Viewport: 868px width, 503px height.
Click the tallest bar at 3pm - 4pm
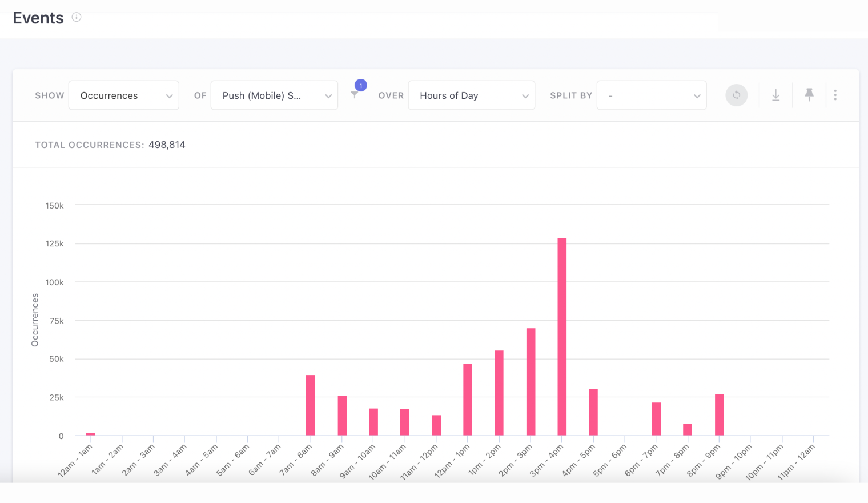pyautogui.click(x=562, y=337)
